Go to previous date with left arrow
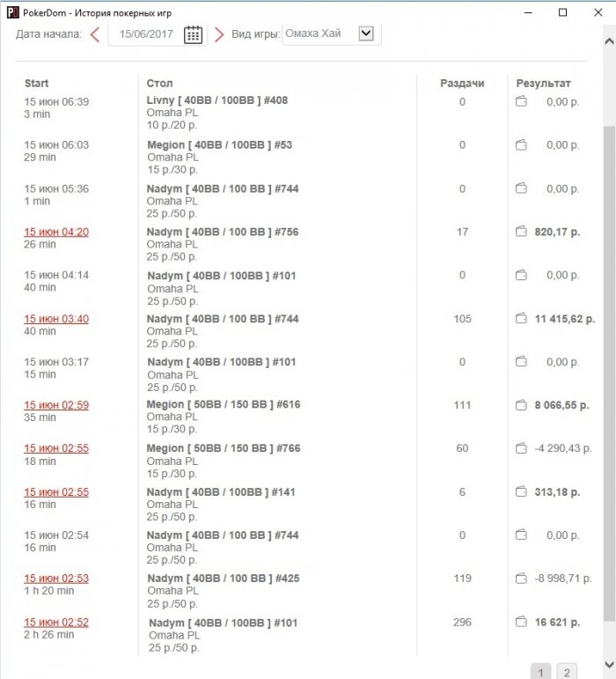616x679 pixels. click(95, 34)
